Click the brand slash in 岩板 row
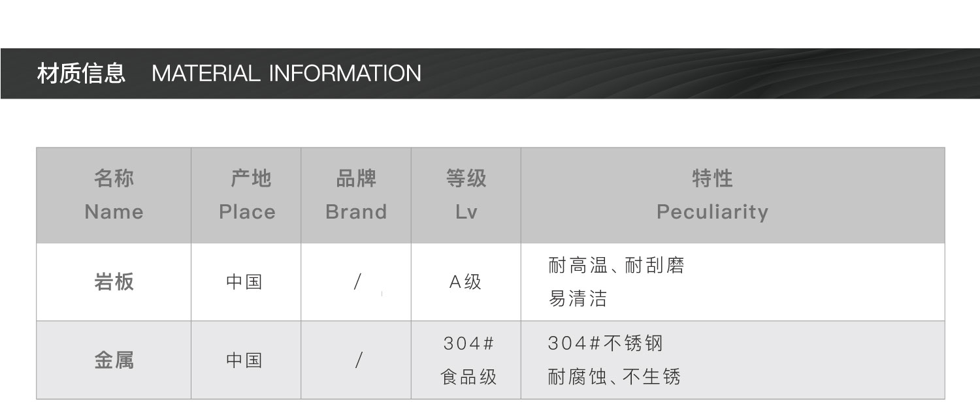980x402 pixels. [357, 282]
